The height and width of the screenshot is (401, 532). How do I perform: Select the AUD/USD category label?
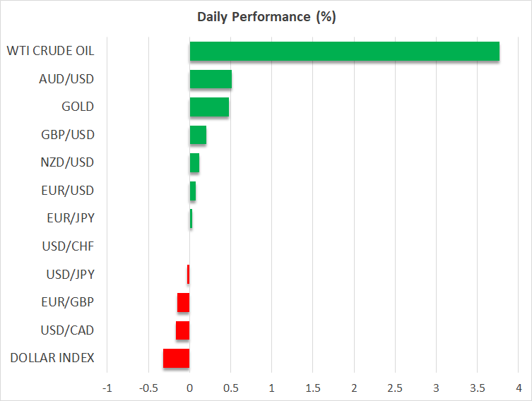tap(66, 78)
